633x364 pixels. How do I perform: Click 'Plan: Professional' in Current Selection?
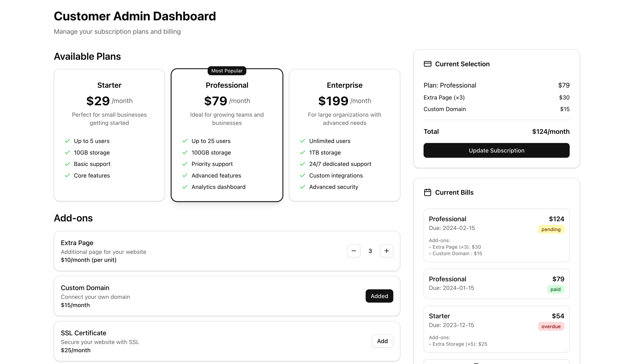(x=450, y=85)
